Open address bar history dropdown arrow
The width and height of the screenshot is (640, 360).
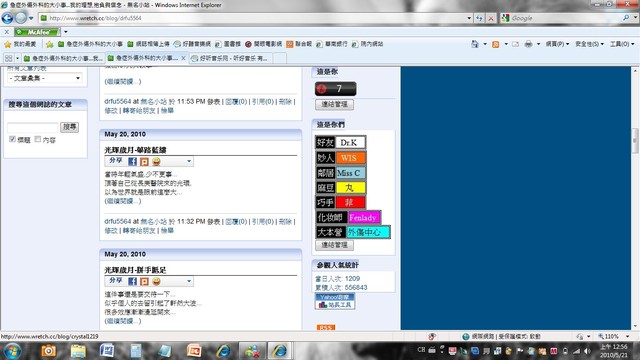(469, 18)
